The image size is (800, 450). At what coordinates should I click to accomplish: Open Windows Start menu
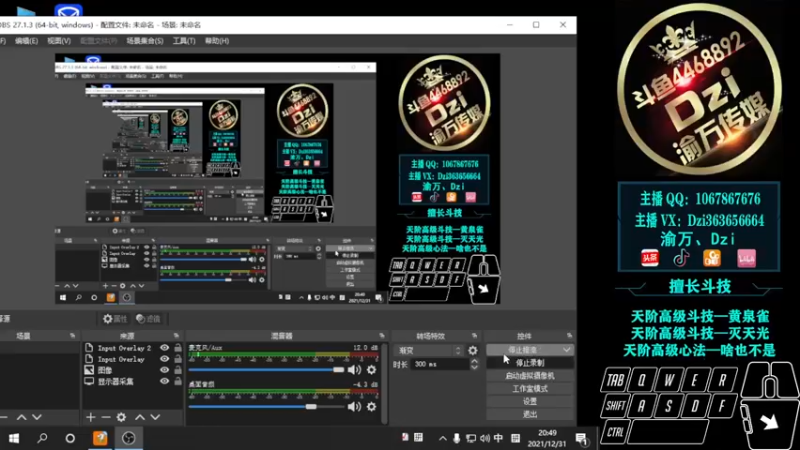pyautogui.click(x=14, y=438)
